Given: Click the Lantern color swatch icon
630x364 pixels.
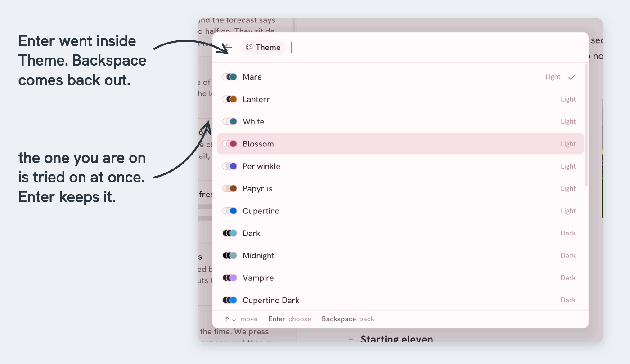Looking at the screenshot, I should click(x=230, y=99).
